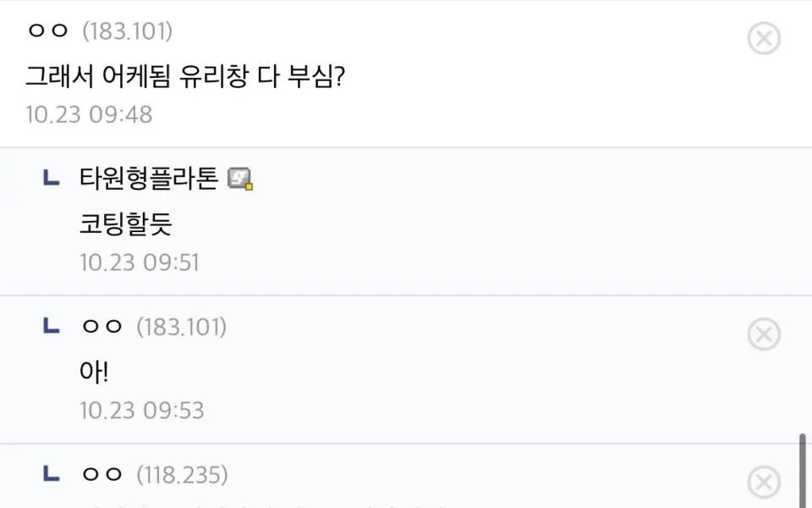The width and height of the screenshot is (812, 508).
Task: Click IP (183.101) on the top comment
Action: point(128,31)
